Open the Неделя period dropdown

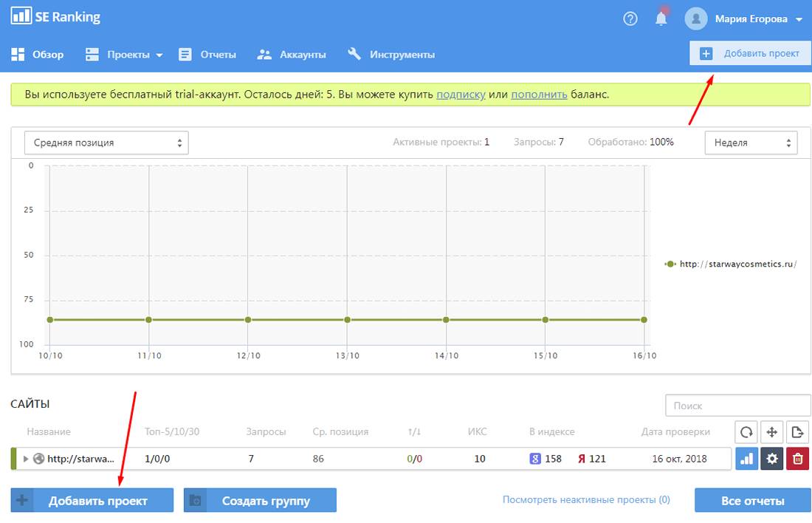click(751, 143)
